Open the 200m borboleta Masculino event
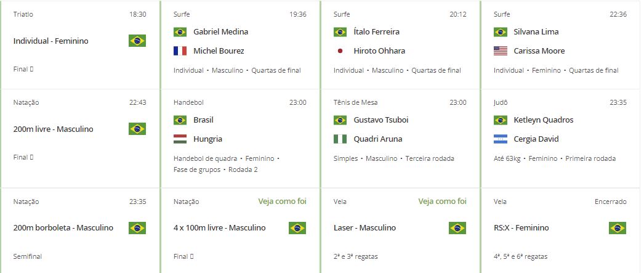Image resolution: width=644 pixels, height=273 pixels. pyautogui.click(x=63, y=228)
